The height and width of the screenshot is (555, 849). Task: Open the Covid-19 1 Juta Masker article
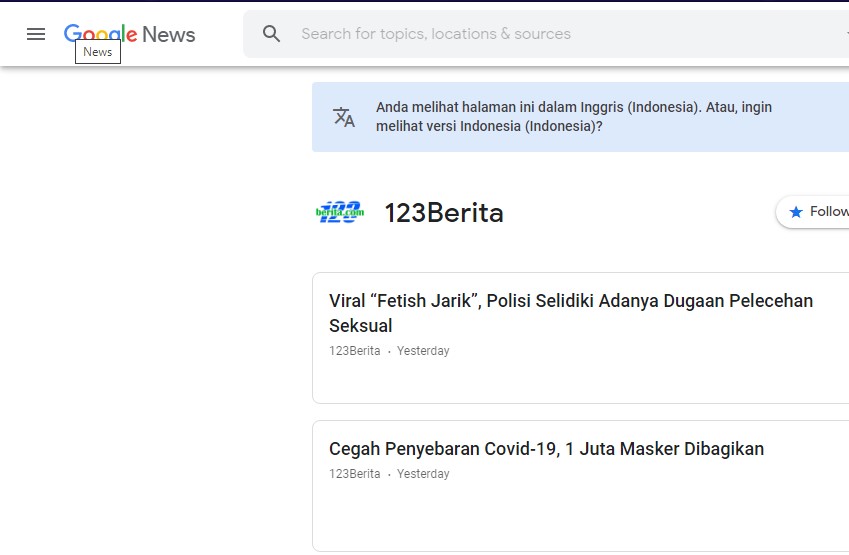coord(546,449)
